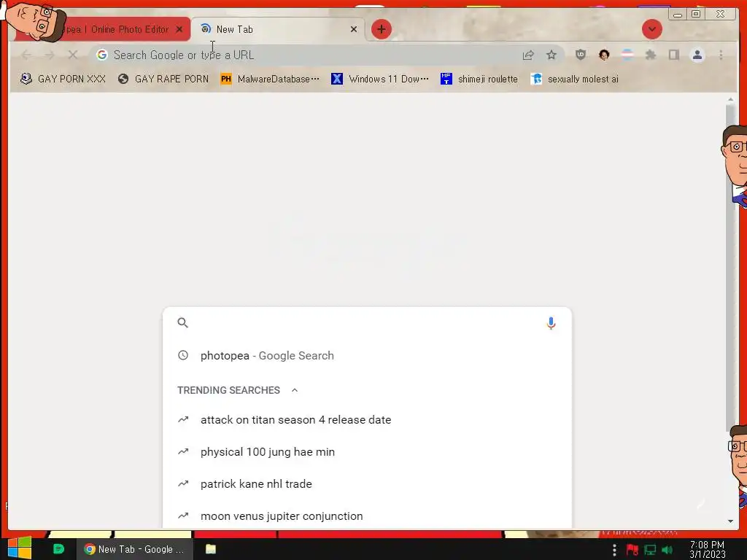The height and width of the screenshot is (560, 747).
Task: Open the 7:08 PM taskbar clock
Action: [x=707, y=550]
